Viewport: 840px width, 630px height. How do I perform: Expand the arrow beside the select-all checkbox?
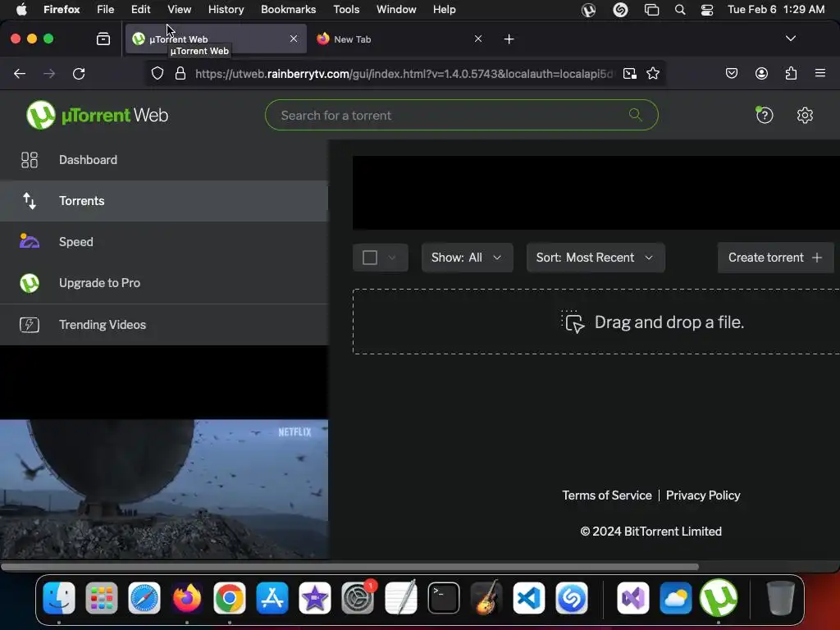click(392, 258)
